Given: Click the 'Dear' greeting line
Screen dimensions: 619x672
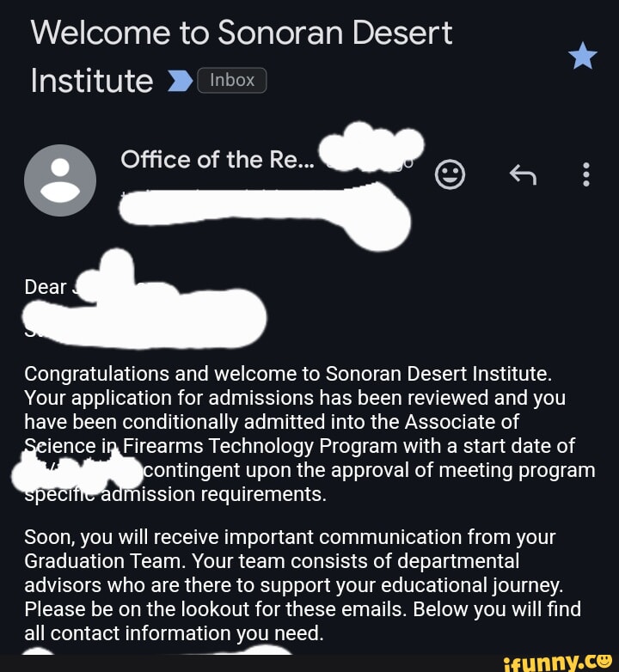Looking at the screenshot, I should [x=46, y=287].
